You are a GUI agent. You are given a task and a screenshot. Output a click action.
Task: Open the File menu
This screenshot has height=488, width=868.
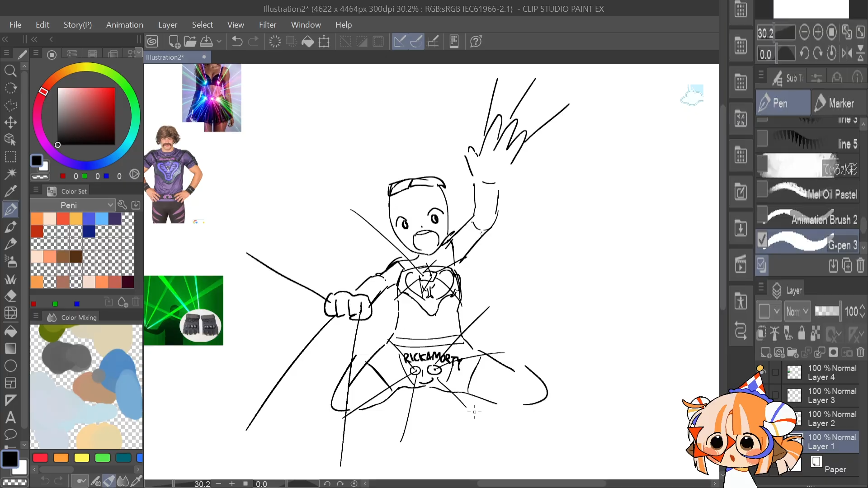(15, 25)
